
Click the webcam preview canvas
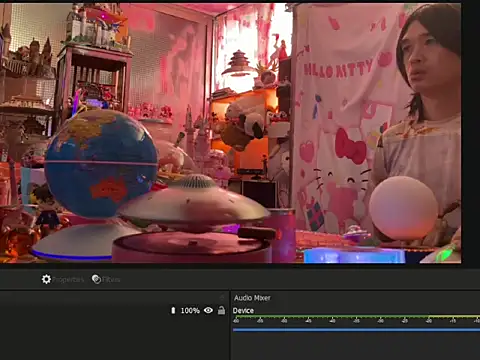[231, 133]
